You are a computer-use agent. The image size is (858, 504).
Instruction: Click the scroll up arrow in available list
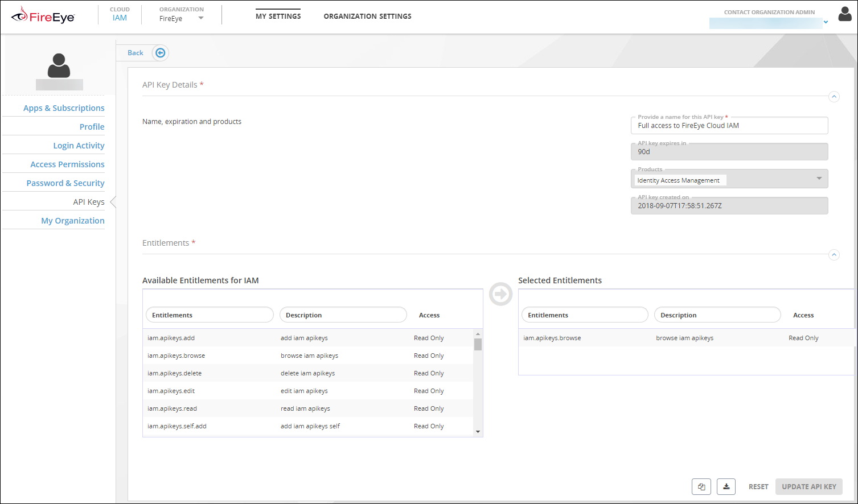478,334
